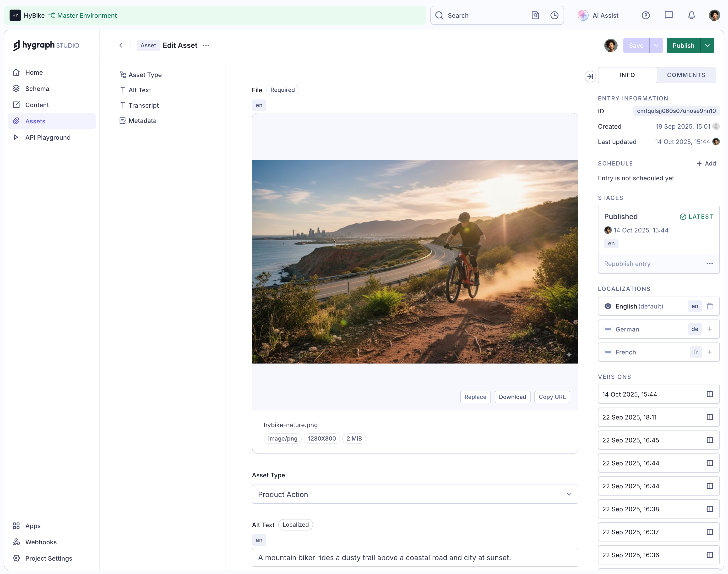
Task: Click the Search input field
Action: pos(478,16)
